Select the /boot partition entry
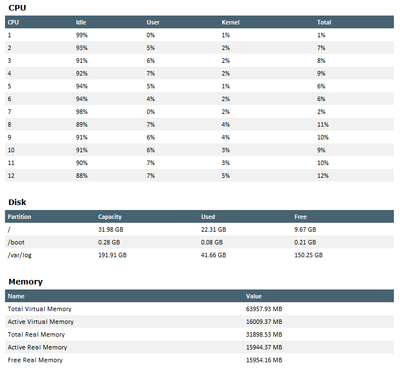The width and height of the screenshot is (400, 370). 16,242
